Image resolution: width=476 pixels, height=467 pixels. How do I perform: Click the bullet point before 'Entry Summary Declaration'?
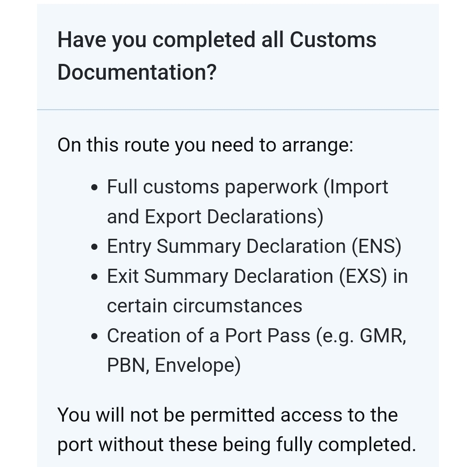click(94, 247)
